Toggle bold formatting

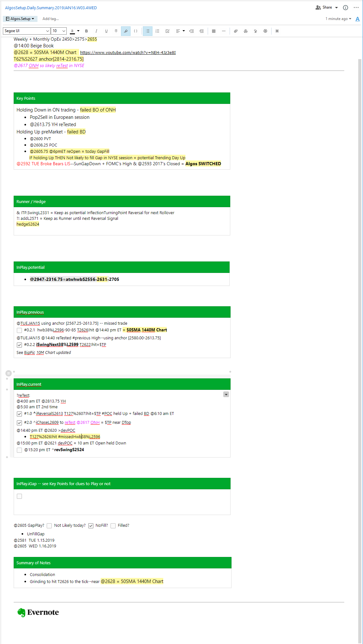click(86, 31)
